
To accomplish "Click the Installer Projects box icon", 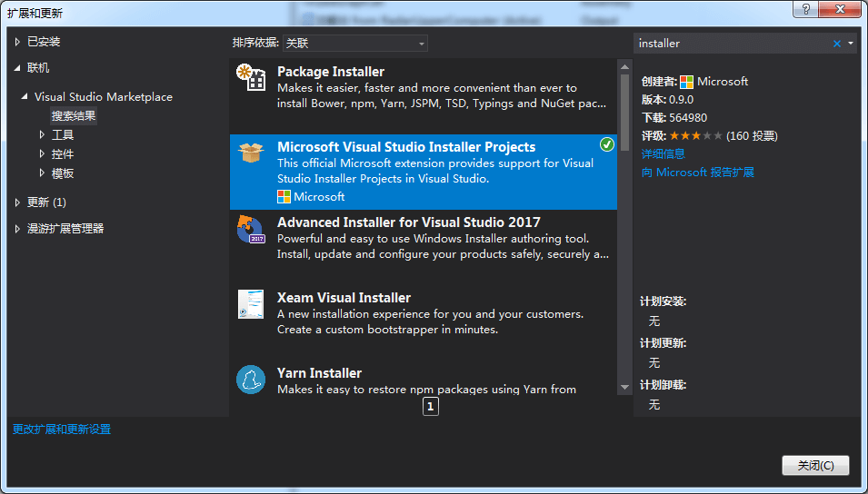I will click(x=251, y=153).
